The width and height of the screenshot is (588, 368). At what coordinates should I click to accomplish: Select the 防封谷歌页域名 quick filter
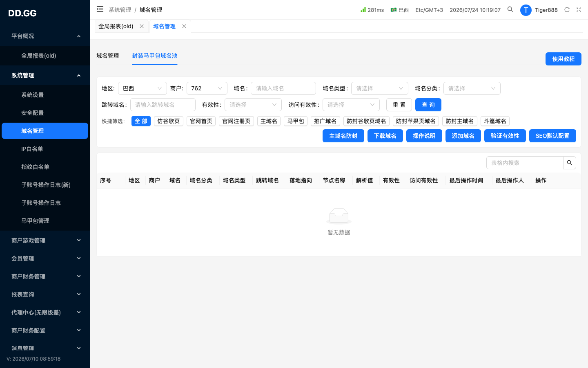coord(366,121)
